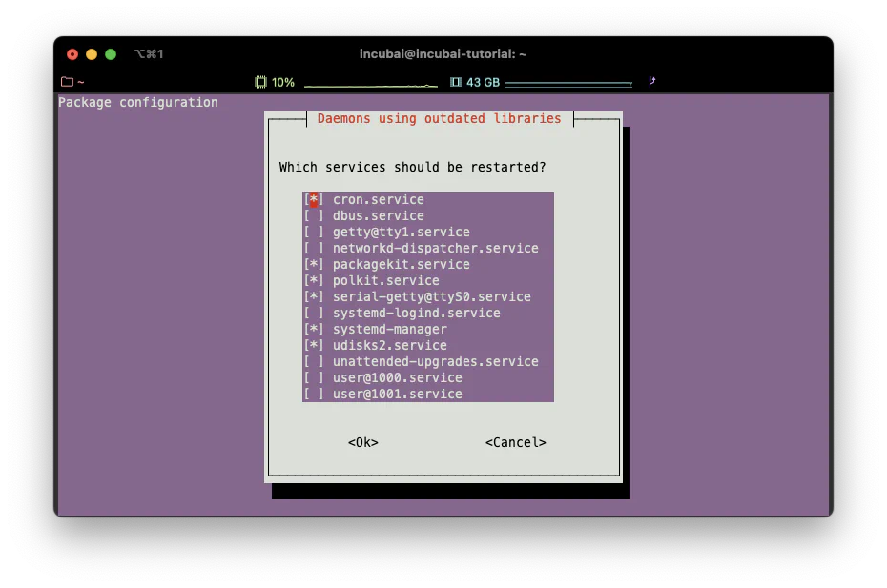Click the polkit.service label text
887x588 pixels.
[x=386, y=280]
